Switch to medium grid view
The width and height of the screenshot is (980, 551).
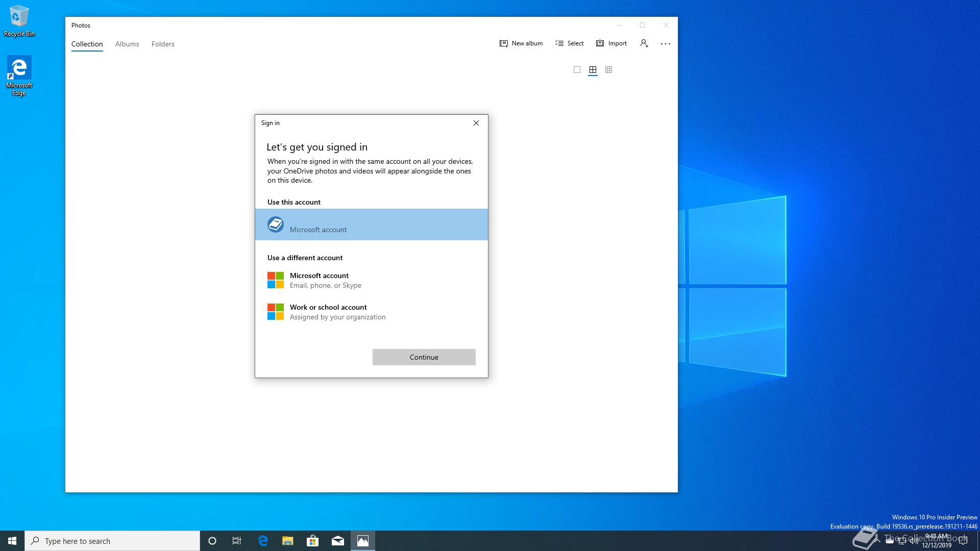[x=593, y=70]
